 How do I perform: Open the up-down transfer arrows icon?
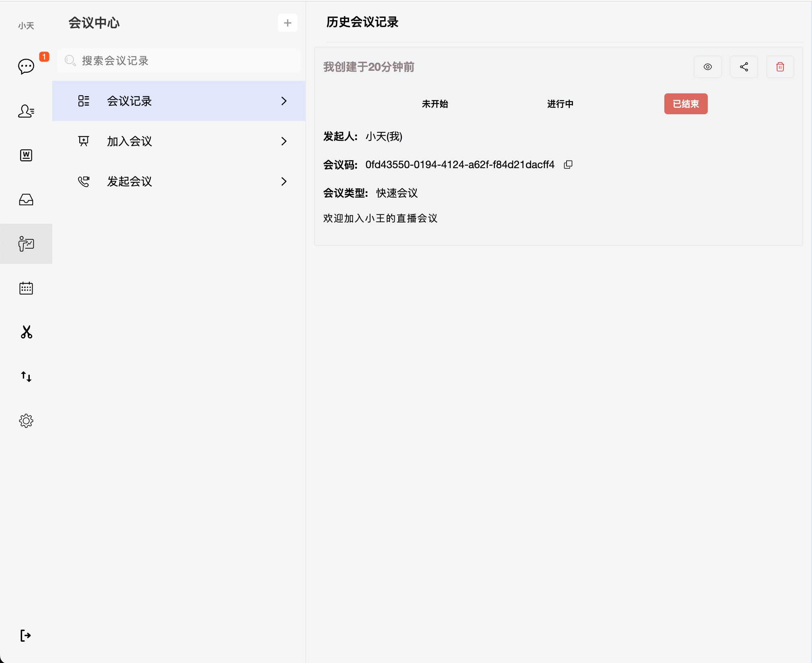point(26,377)
